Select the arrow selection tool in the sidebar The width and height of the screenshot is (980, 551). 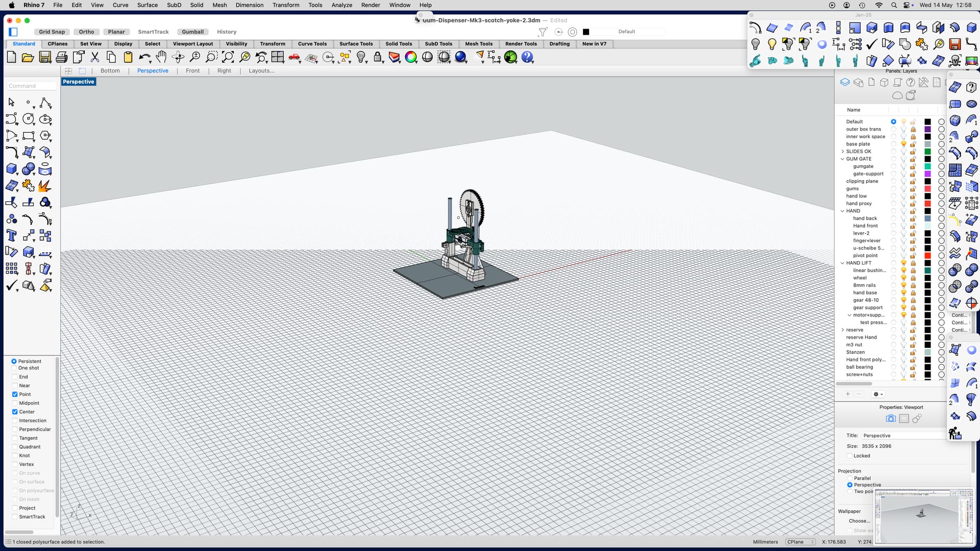click(x=11, y=102)
